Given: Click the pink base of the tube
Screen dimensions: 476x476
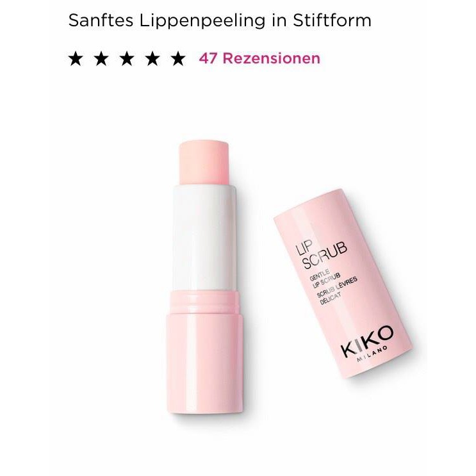Looking at the screenshot, I should 205,352.
